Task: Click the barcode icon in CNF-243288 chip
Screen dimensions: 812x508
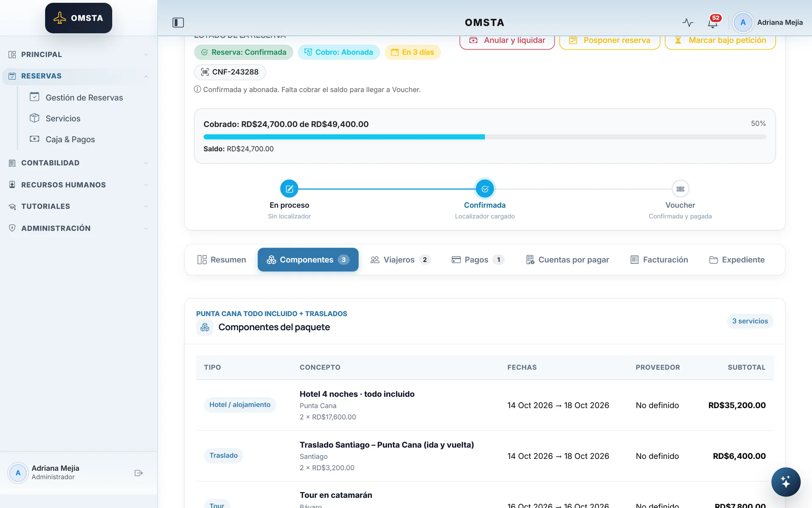Action: point(205,72)
